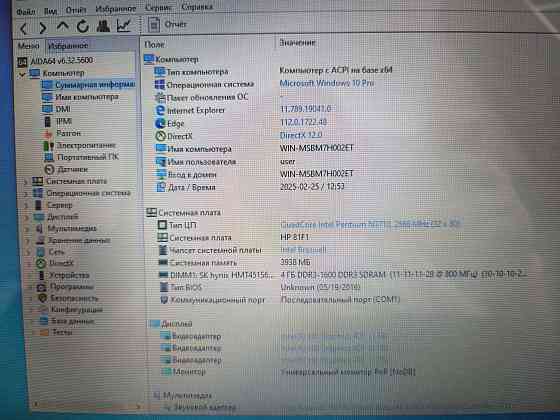Click the Устройства tree icon

pos(41,275)
